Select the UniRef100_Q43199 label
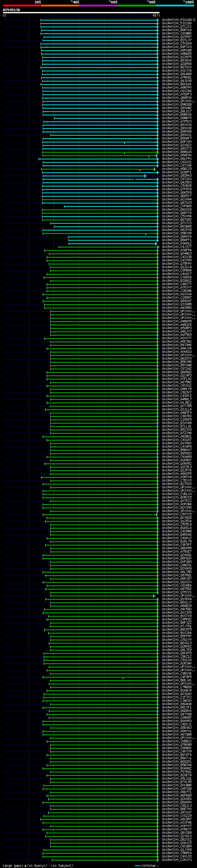Viewport: 197px width, 868px height. click(177, 81)
